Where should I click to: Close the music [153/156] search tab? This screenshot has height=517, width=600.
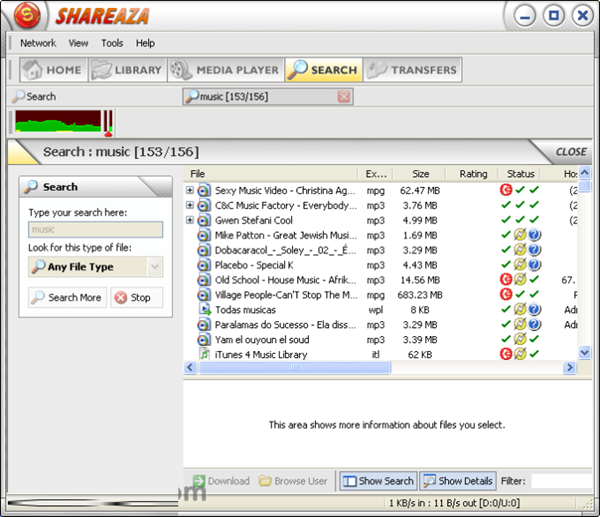pyautogui.click(x=344, y=96)
